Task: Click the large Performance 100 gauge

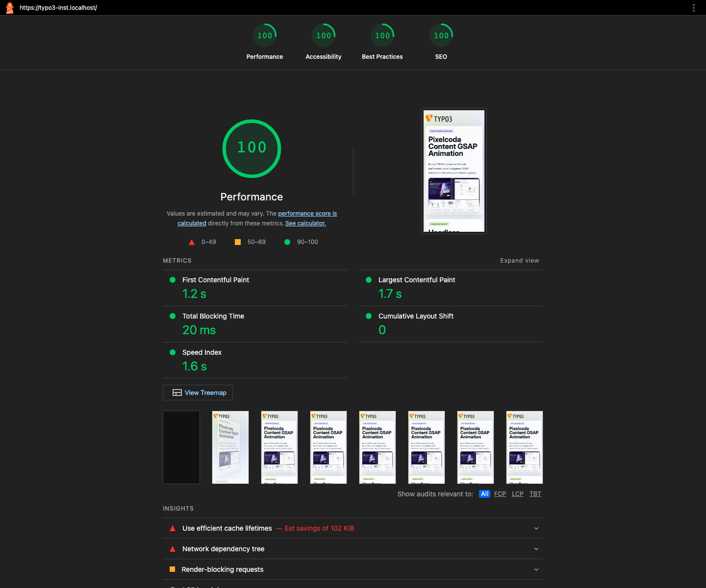Action: (252, 148)
